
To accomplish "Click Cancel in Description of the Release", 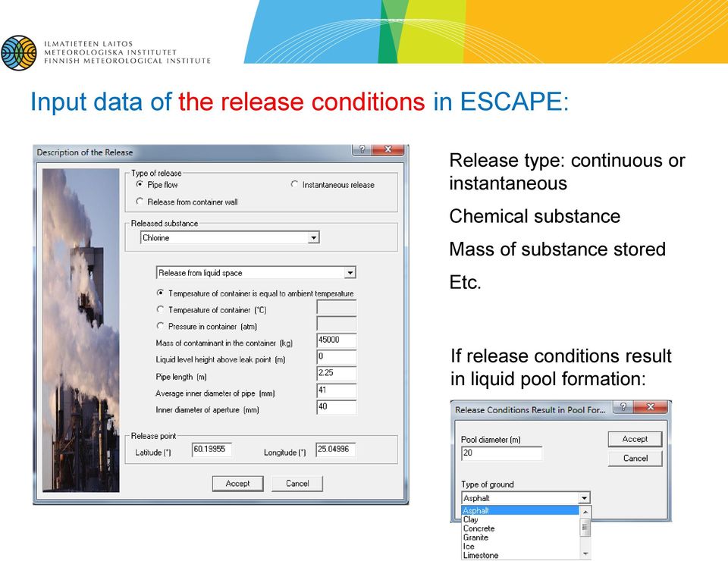I will (297, 484).
